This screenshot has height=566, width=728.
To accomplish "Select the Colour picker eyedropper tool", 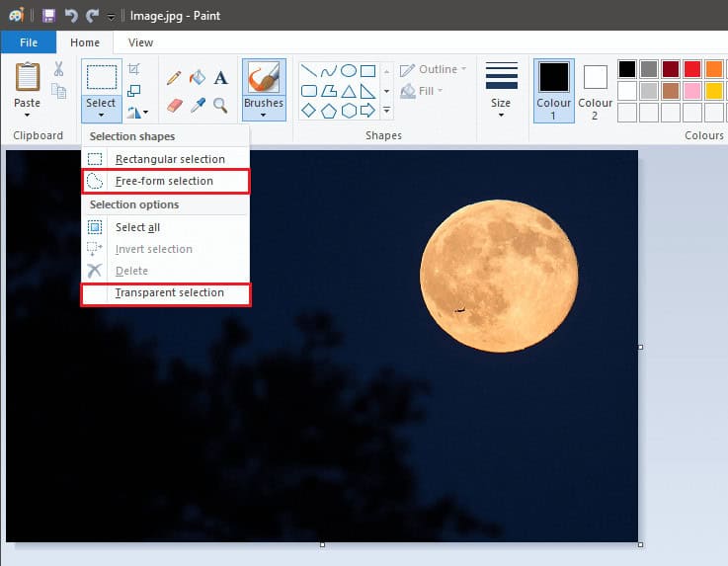I will click(198, 106).
